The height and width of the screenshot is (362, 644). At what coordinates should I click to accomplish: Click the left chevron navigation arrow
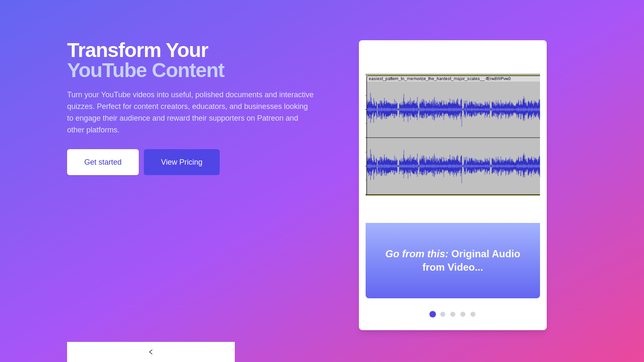[151, 352]
